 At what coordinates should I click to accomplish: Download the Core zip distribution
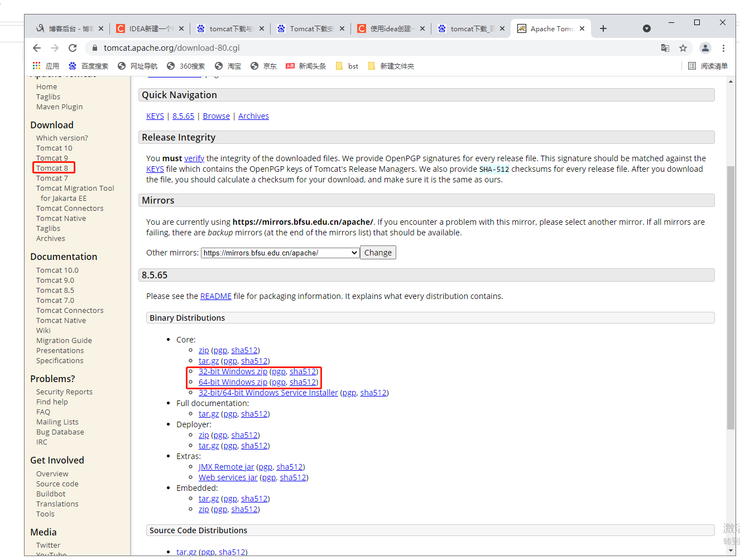204,350
